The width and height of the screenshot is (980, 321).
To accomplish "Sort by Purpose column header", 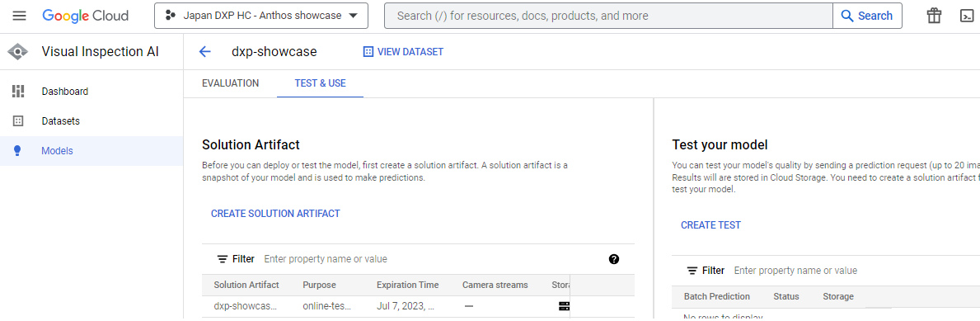I will [319, 285].
